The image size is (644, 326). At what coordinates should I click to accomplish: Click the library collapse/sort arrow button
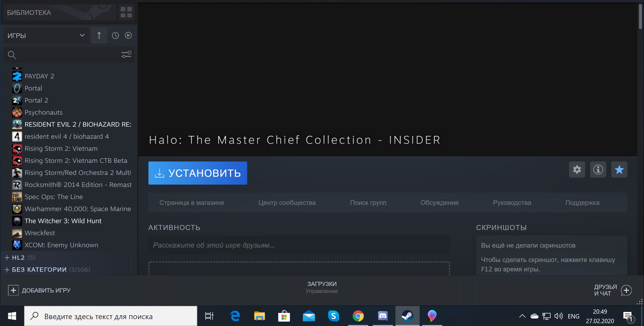[x=99, y=36]
